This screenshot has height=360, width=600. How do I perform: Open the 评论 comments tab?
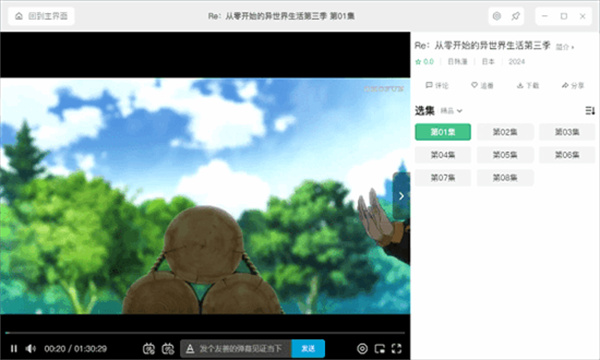[x=437, y=85]
